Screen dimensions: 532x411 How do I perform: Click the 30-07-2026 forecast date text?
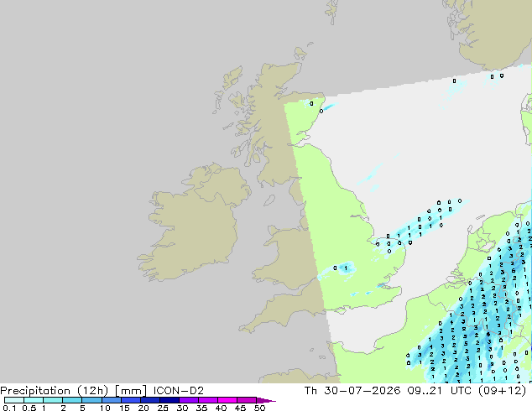coord(362,391)
